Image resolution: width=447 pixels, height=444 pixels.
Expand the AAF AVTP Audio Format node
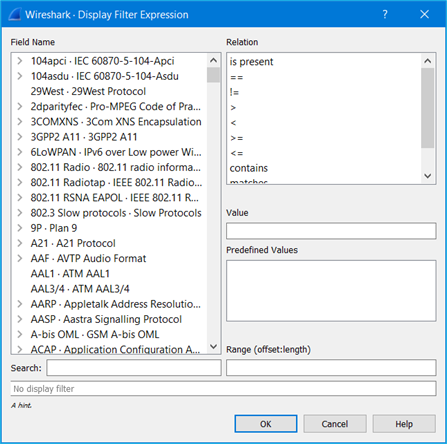[20, 258]
